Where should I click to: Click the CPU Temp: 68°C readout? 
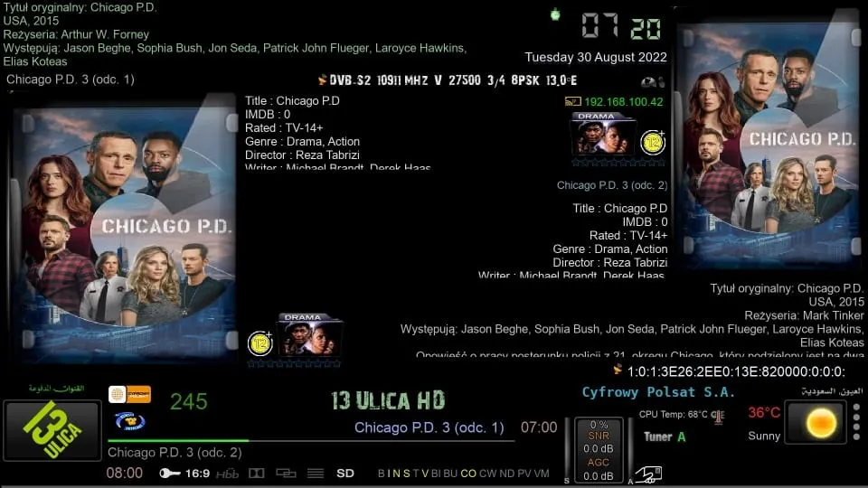coord(673,415)
